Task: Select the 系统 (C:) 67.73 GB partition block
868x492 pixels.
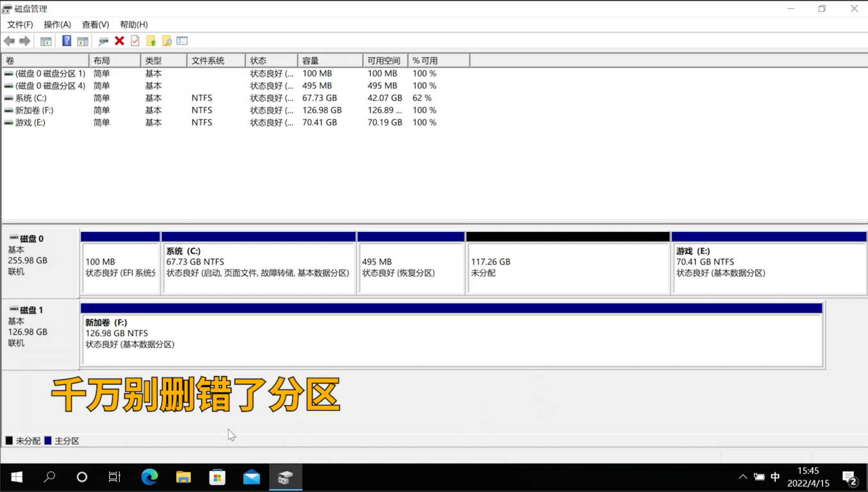Action: point(259,263)
